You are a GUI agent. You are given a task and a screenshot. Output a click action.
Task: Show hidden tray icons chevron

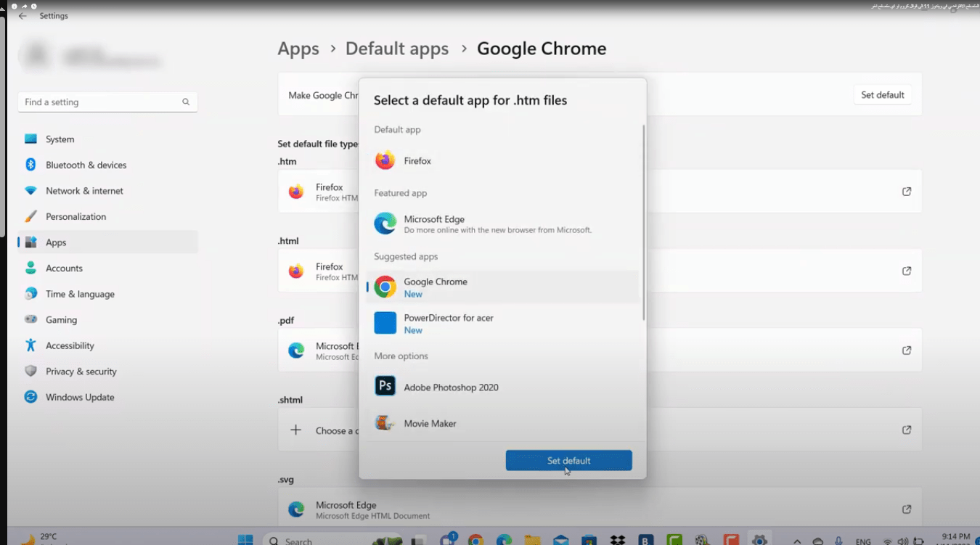pos(797,541)
